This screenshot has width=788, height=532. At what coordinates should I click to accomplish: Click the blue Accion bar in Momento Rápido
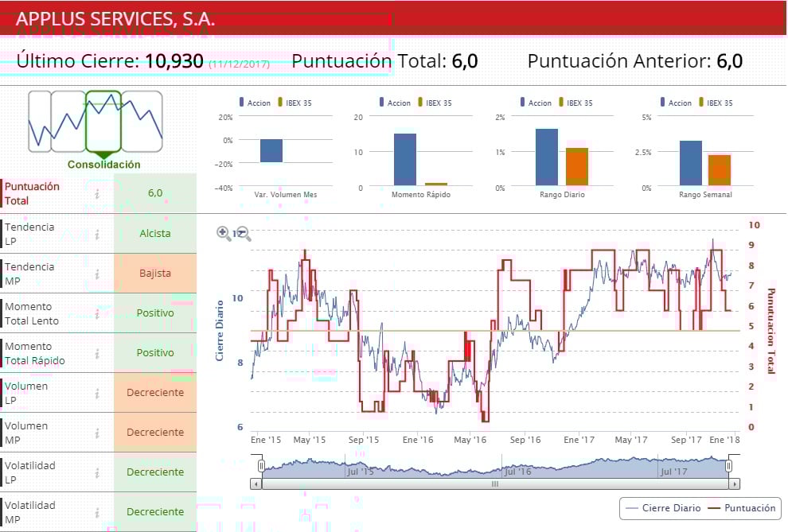405,160
